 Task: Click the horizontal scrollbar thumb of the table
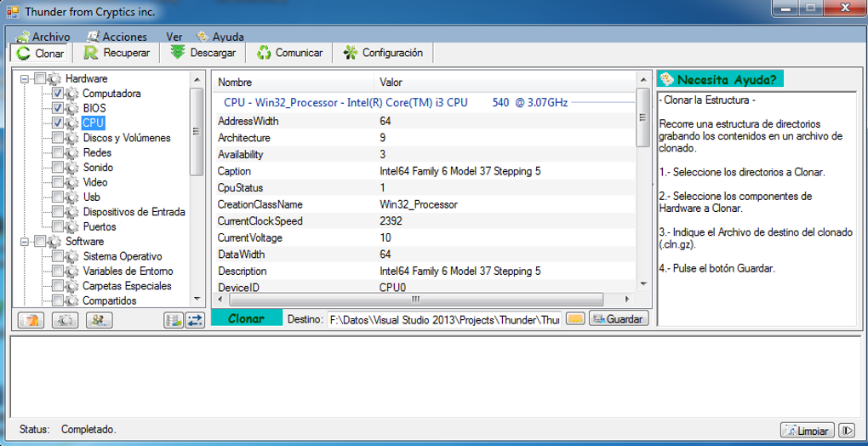(x=415, y=299)
